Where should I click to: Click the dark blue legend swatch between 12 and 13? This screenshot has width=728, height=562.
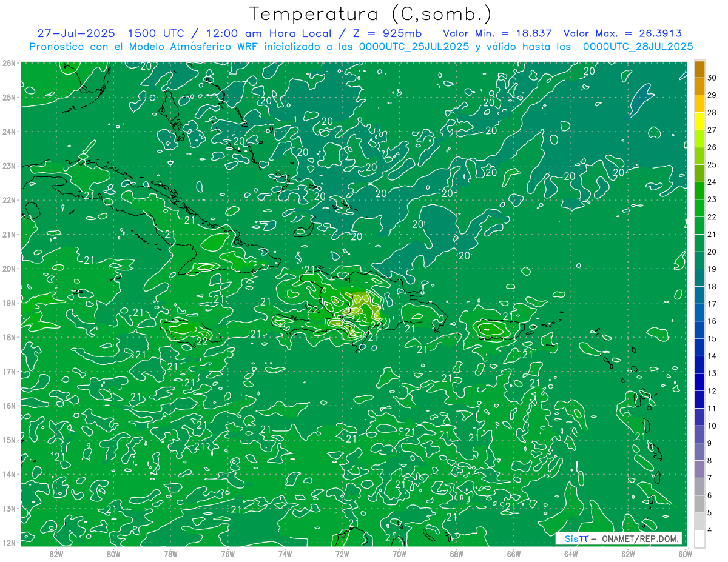699,382
